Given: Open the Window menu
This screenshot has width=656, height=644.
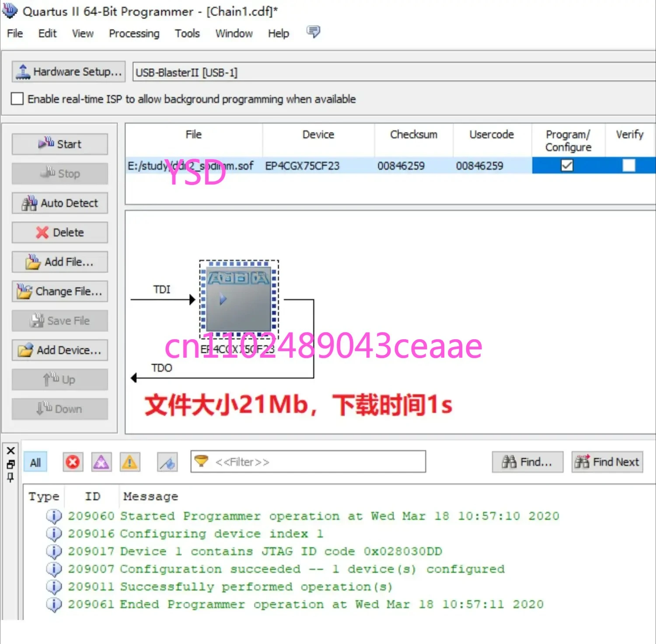Looking at the screenshot, I should coord(234,33).
